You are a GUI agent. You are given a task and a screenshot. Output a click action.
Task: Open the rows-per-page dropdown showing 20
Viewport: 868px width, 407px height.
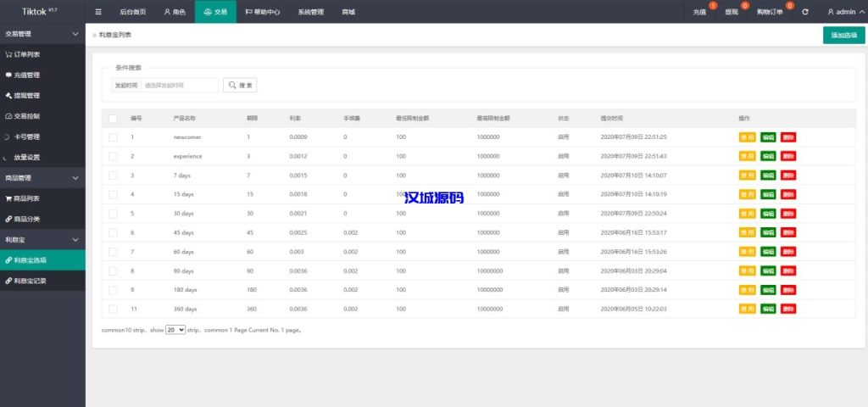point(175,330)
